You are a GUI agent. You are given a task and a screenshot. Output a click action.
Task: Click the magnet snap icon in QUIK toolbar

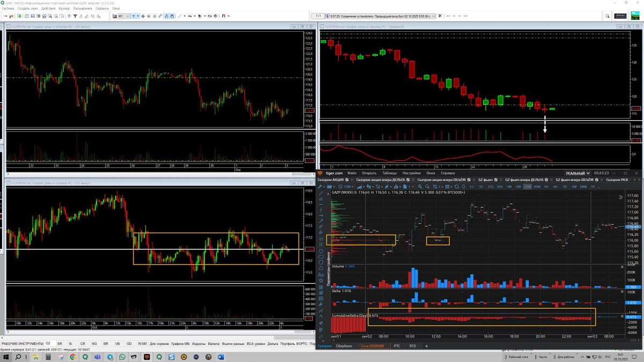point(223,16)
